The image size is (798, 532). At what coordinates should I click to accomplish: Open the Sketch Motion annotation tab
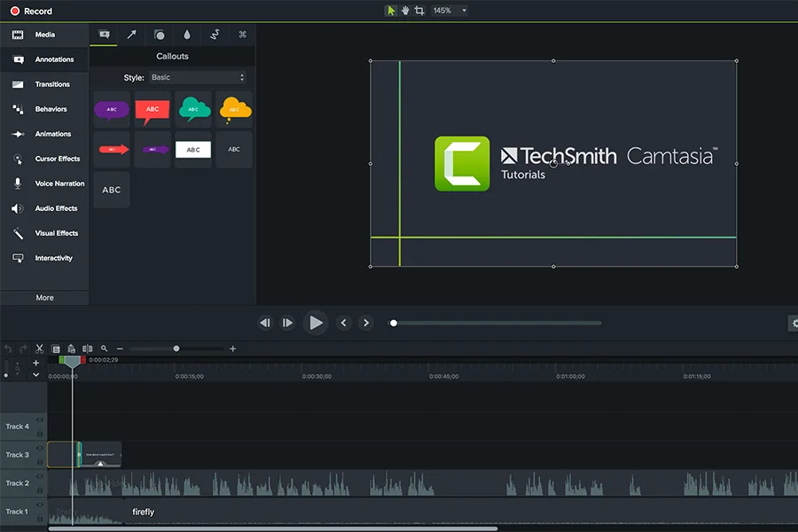pyautogui.click(x=215, y=35)
